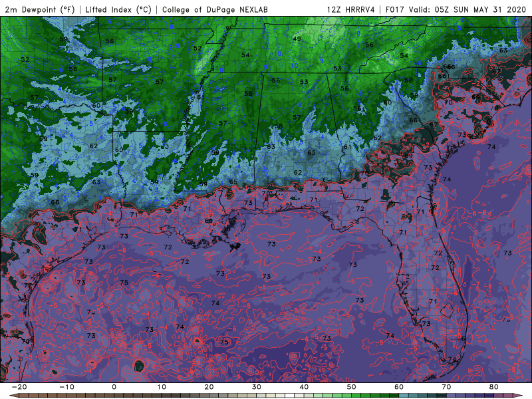Click the '2m Dewpoint (°F)' title text
532x399 pixels.
pyautogui.click(x=40, y=9)
